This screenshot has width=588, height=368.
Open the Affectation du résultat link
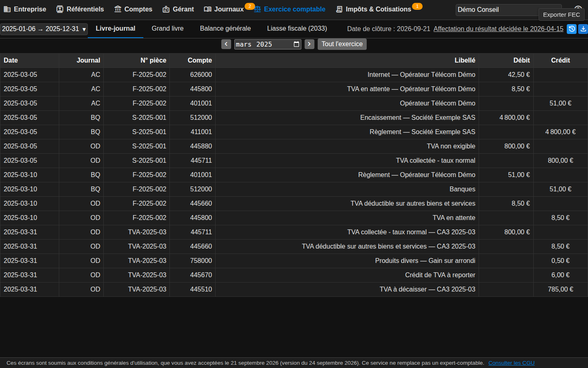click(x=498, y=29)
